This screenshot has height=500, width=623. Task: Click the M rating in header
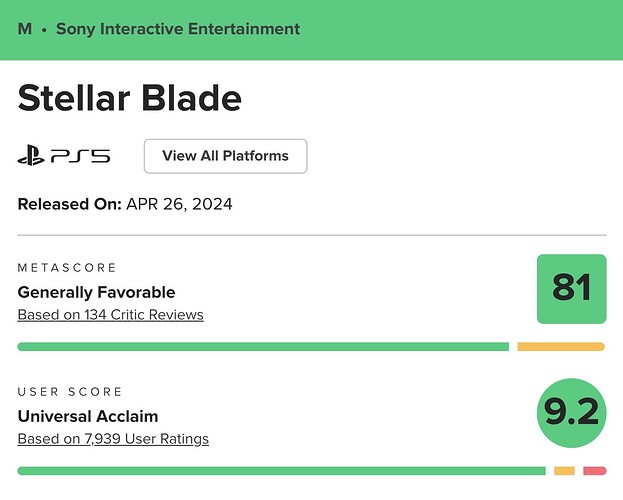point(25,29)
